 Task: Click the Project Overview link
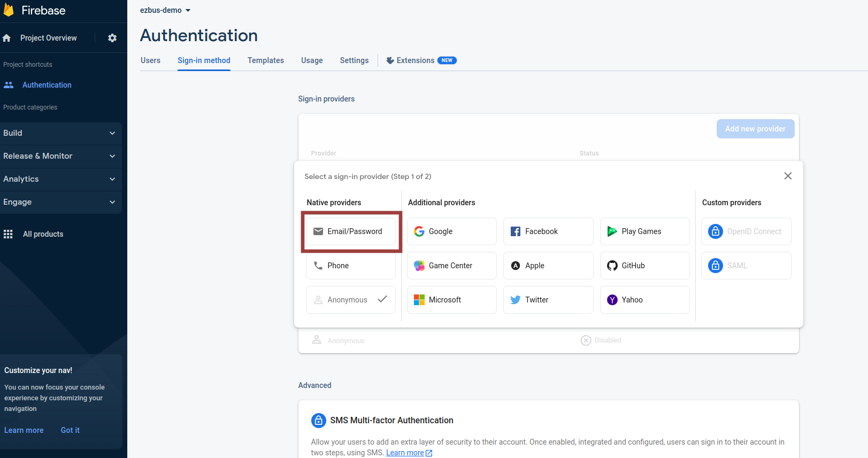49,38
